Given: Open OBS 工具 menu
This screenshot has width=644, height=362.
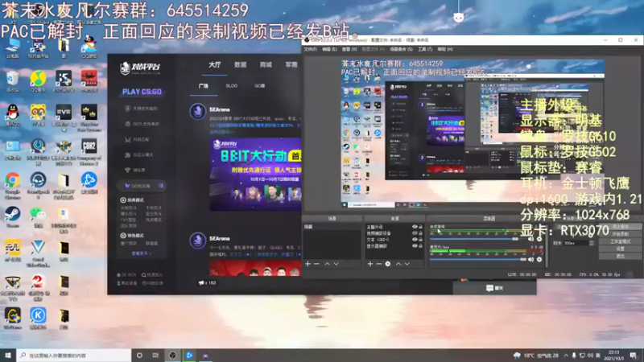Looking at the screenshot, I should pyautogui.click(x=425, y=49).
